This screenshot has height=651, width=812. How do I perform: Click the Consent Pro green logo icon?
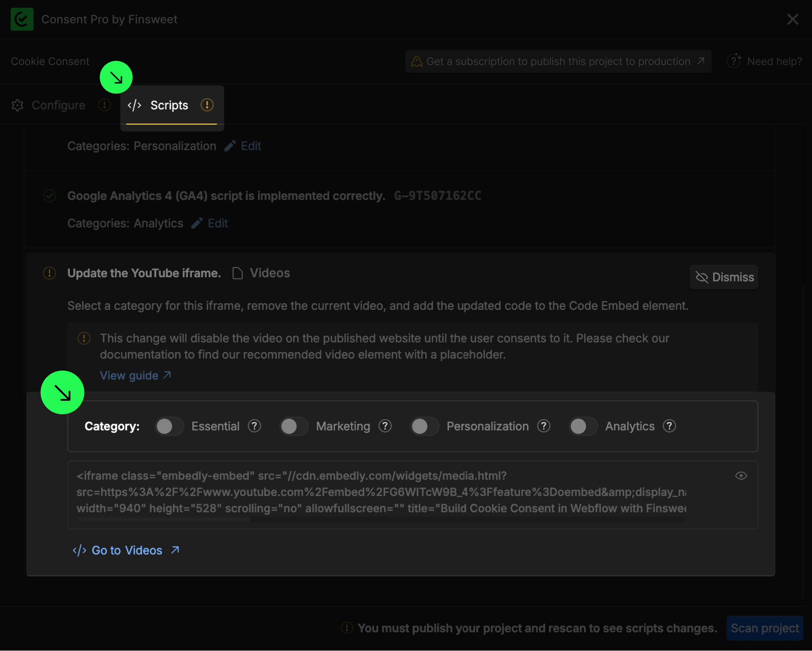point(22,19)
